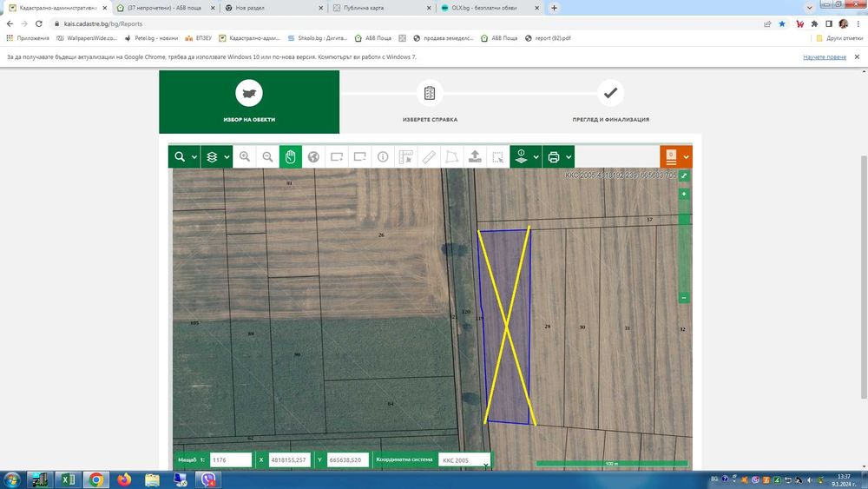Open the ЕПЗЕУ bookmark
This screenshot has width=868, height=489.
coord(198,38)
